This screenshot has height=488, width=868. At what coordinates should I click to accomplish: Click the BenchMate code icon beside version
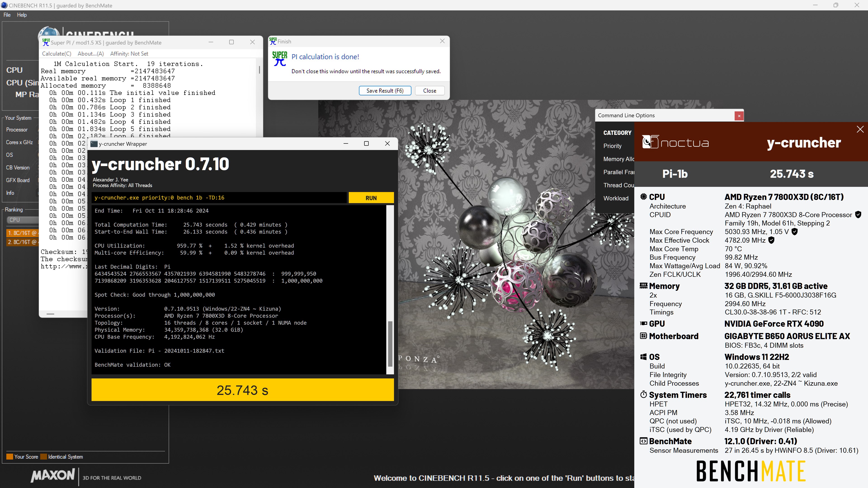pyautogui.click(x=644, y=441)
